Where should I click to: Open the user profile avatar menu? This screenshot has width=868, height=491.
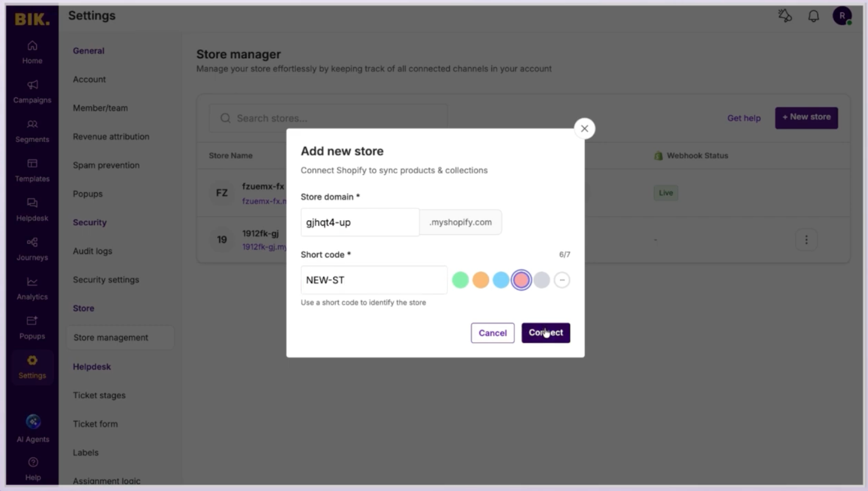click(x=842, y=16)
